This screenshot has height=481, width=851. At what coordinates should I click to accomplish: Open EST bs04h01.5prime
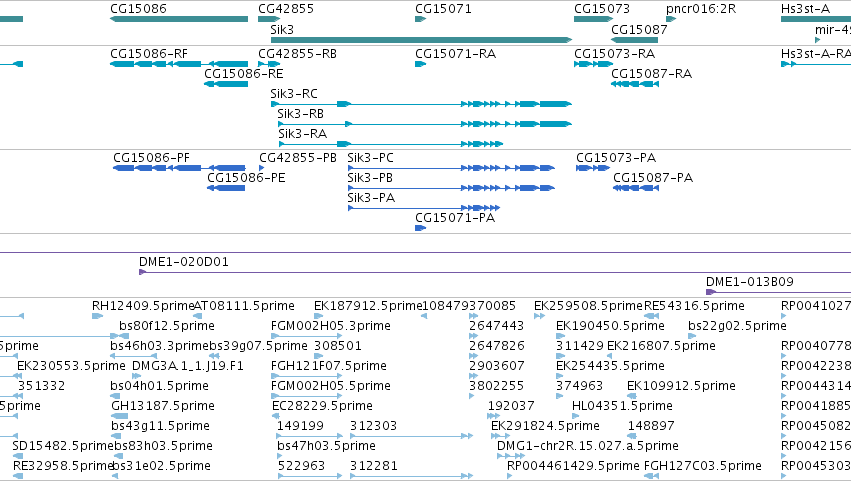tap(159, 387)
